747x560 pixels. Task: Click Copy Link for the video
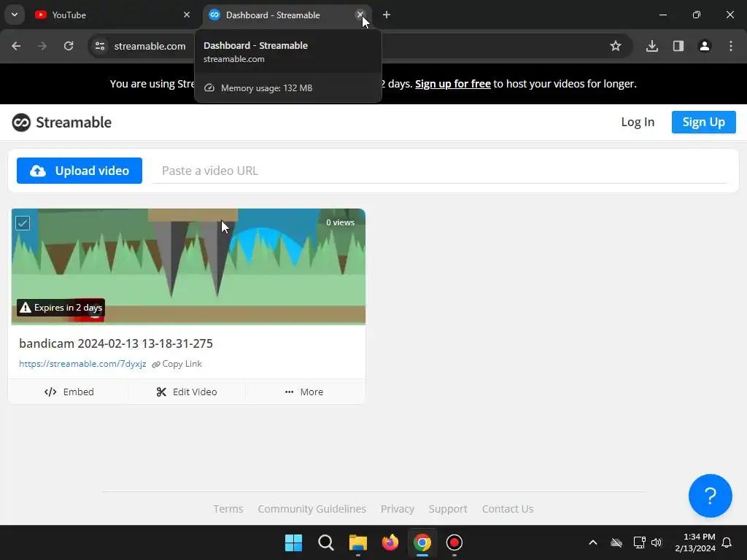(177, 364)
